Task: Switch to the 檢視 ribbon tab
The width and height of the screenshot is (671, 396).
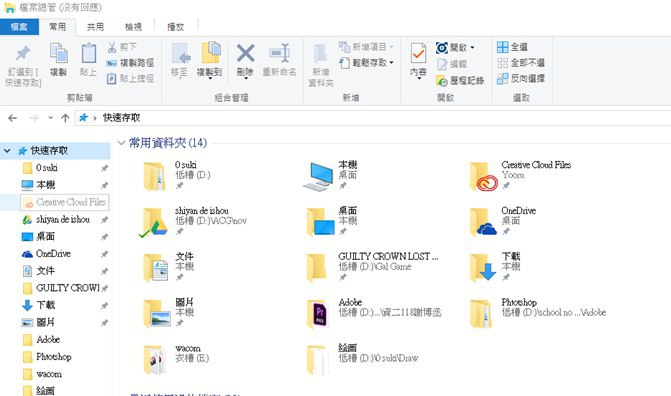Action: pos(133,27)
